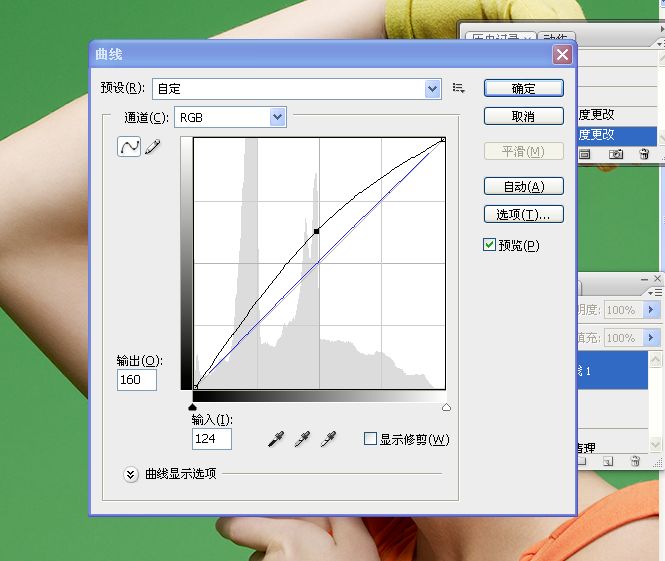Open the History panel flyout menu
This screenshot has height=561, width=665.
pyautogui.click(x=660, y=44)
